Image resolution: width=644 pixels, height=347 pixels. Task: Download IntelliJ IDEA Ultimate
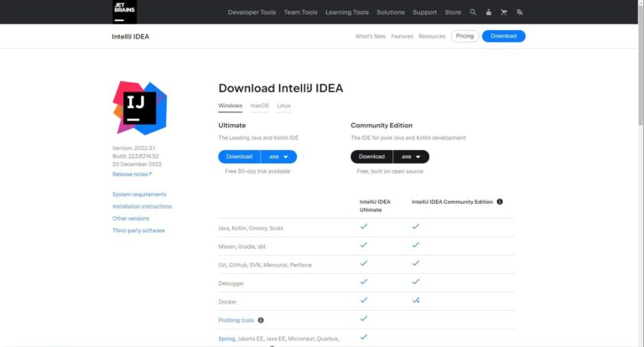[240, 157]
